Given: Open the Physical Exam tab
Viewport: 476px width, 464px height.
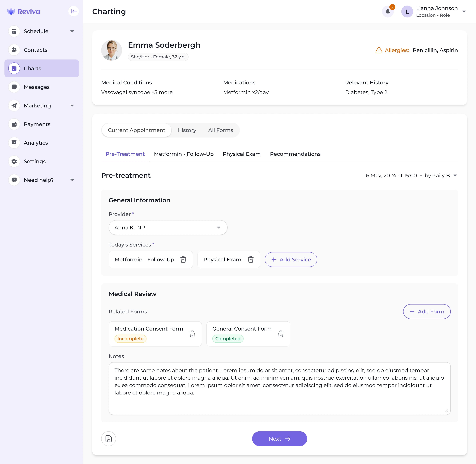Looking at the screenshot, I should [242, 154].
